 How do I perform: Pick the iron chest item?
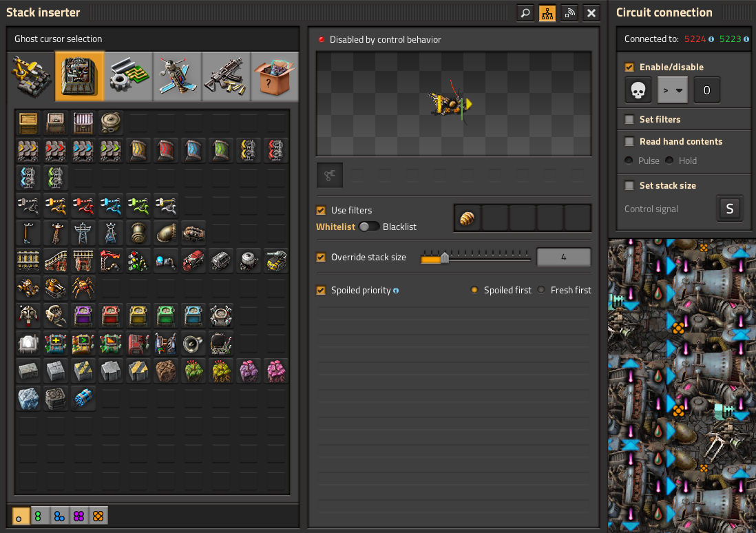(x=56, y=123)
